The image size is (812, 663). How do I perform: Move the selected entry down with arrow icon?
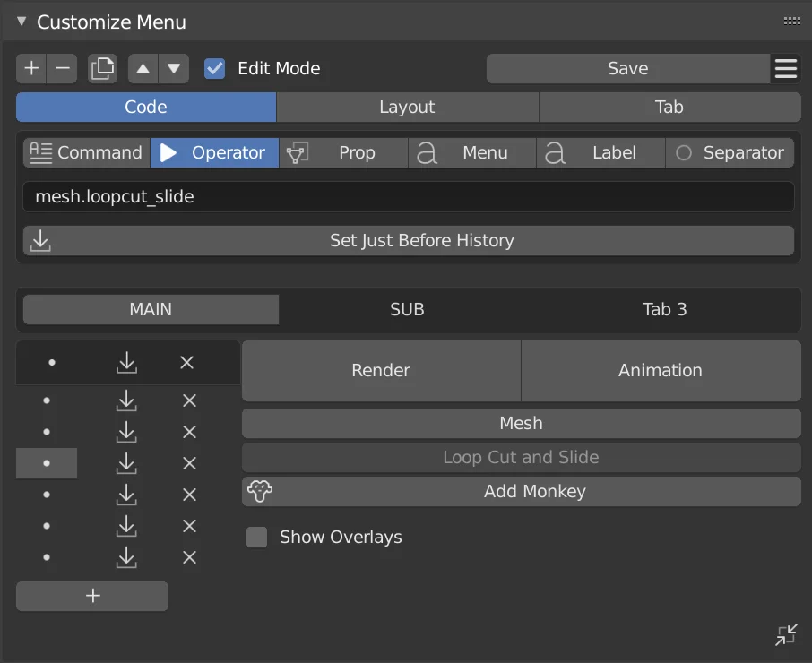tap(174, 68)
